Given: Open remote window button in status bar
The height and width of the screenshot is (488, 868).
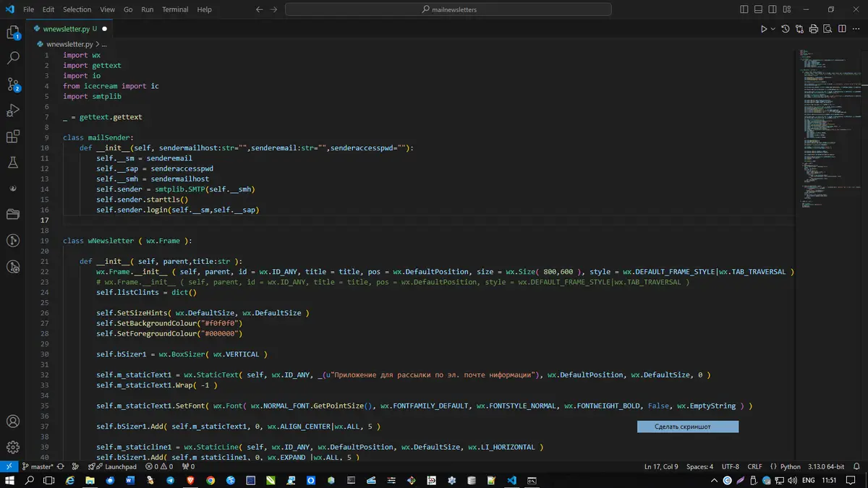Looking at the screenshot, I should (x=9, y=467).
